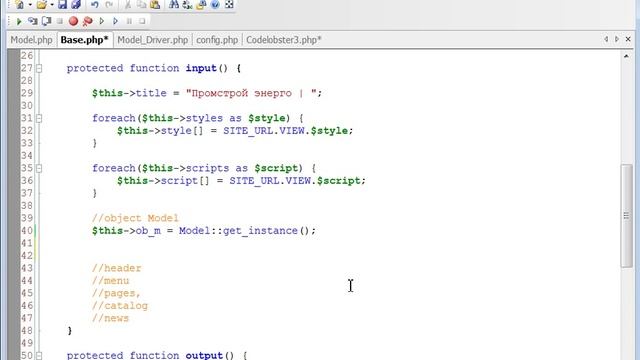This screenshot has width=640, height=360.
Task: Open the New file dropdown arrow
Action: (x=30, y=5)
